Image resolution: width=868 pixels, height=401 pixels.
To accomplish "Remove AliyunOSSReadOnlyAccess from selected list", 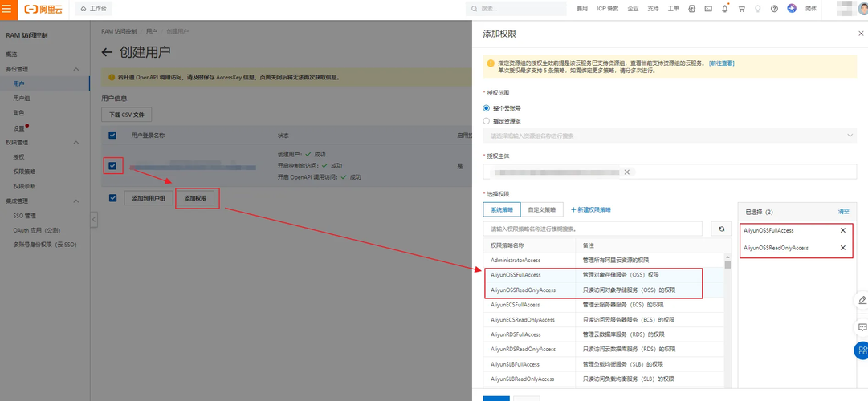I will coord(842,248).
